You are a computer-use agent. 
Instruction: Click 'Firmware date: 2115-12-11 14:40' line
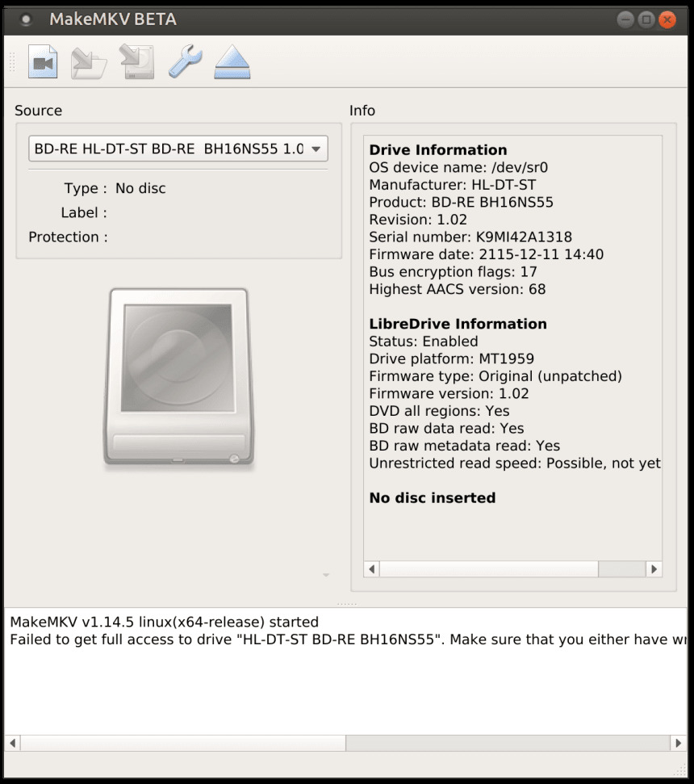pos(486,254)
